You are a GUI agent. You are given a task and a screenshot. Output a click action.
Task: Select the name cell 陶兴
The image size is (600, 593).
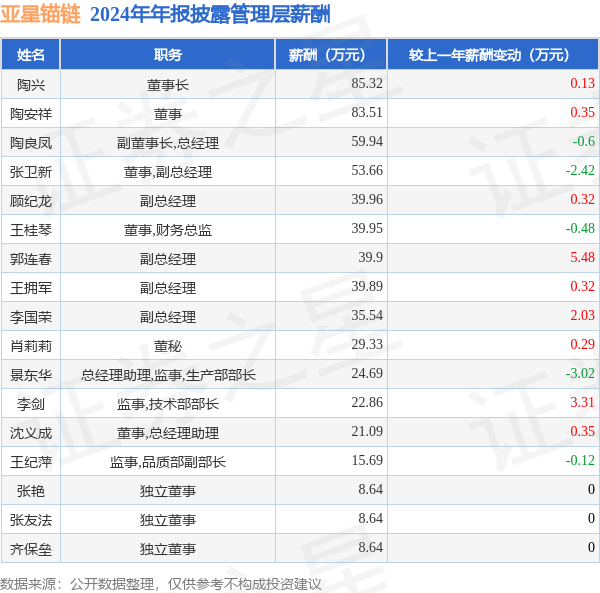click(31, 85)
